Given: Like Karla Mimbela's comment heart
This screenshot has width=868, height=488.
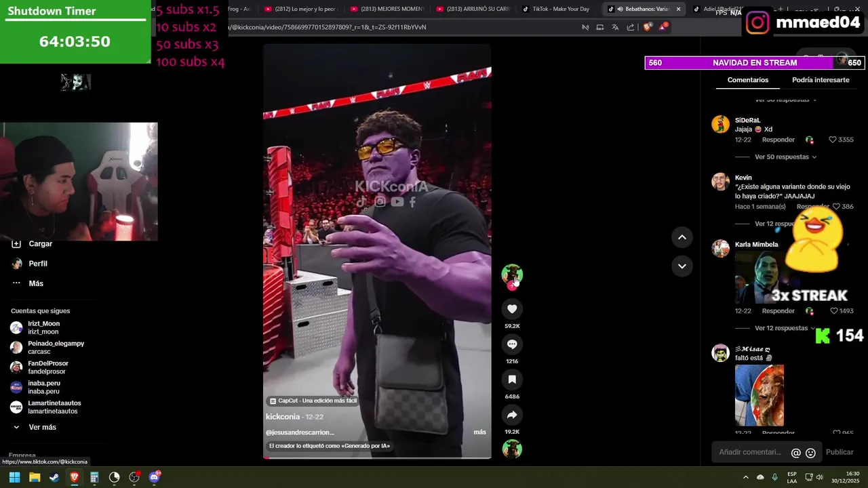Looking at the screenshot, I should pyautogui.click(x=834, y=311).
